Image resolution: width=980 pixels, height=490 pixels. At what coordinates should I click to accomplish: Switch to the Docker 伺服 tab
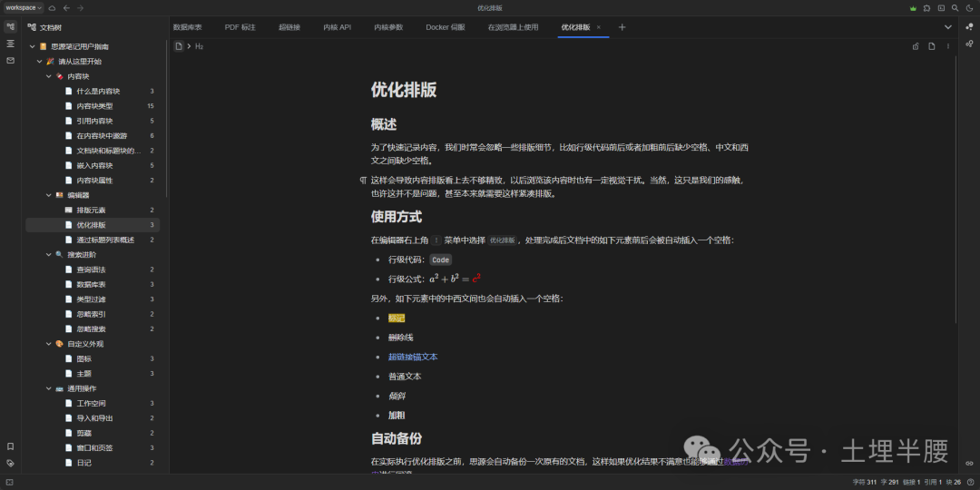tap(446, 27)
